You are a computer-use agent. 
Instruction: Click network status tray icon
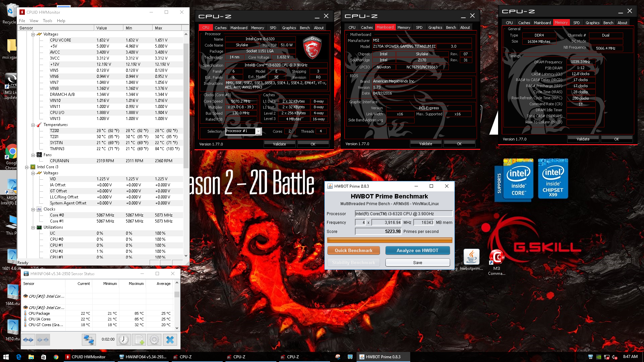606,357
